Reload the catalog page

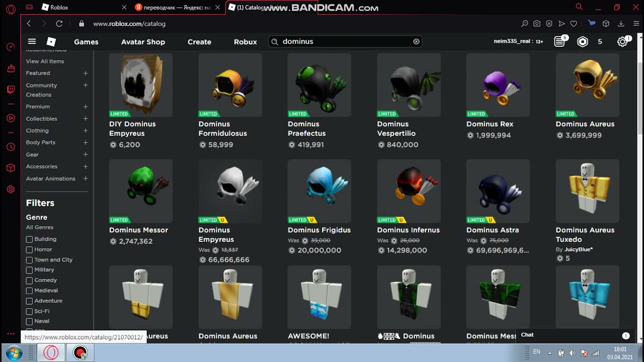click(x=59, y=24)
